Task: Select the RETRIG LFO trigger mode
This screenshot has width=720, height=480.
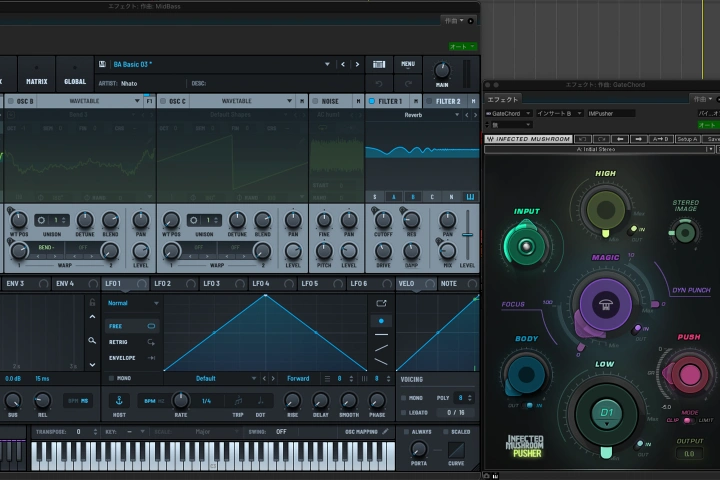Action: point(132,342)
